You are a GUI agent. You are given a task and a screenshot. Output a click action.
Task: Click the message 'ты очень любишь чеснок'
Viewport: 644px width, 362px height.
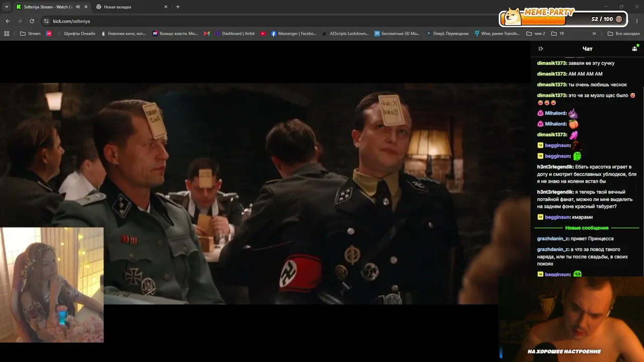tap(598, 84)
